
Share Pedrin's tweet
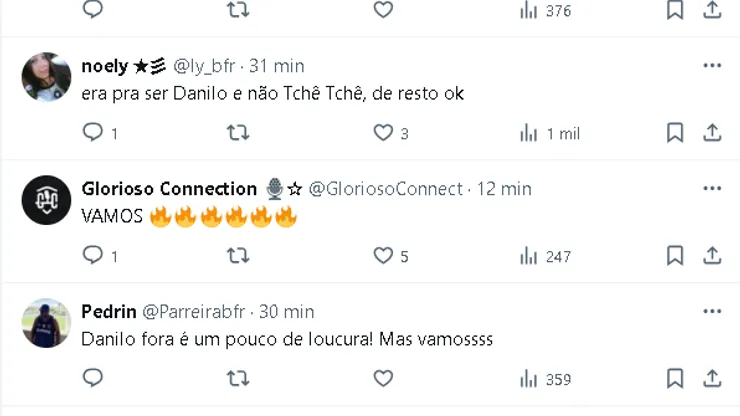pyautogui.click(x=712, y=379)
